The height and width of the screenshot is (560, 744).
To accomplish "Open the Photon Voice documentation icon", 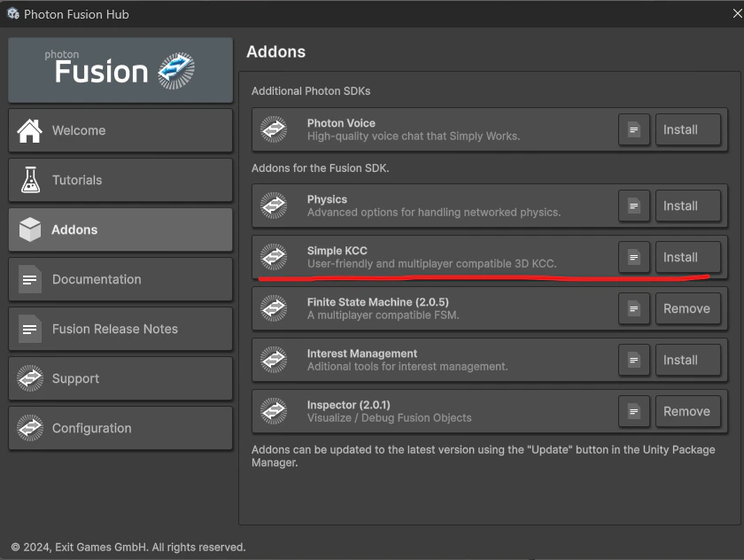I will pos(633,129).
